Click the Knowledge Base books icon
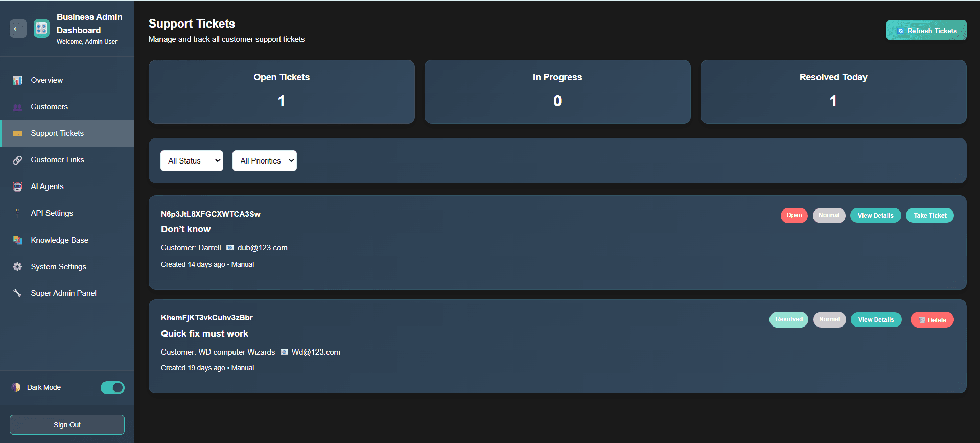The height and width of the screenshot is (443, 980). [x=17, y=240]
